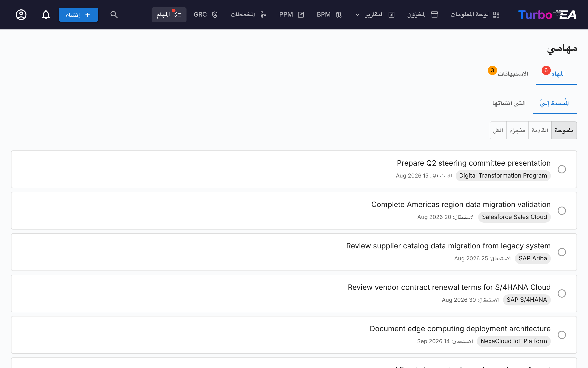Filter tasks by القادمة upcoming
This screenshot has width=588, height=368.
click(540, 130)
